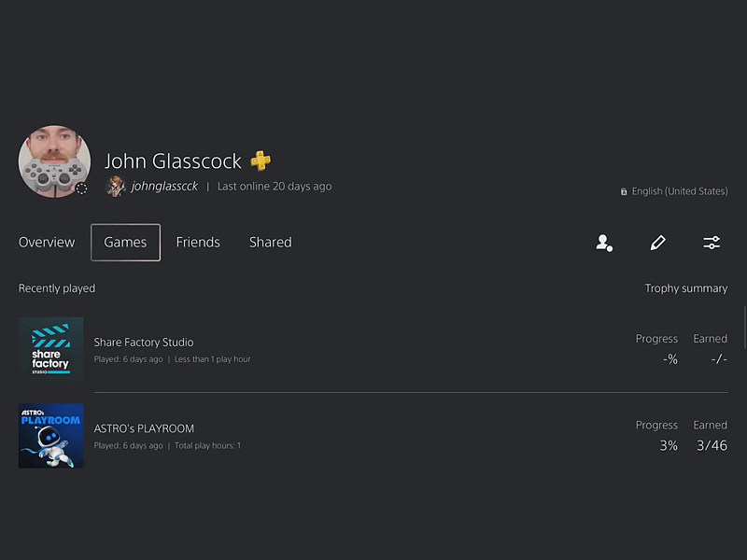The width and height of the screenshot is (747, 560).
Task: Go to the Shared tab
Action: (271, 243)
